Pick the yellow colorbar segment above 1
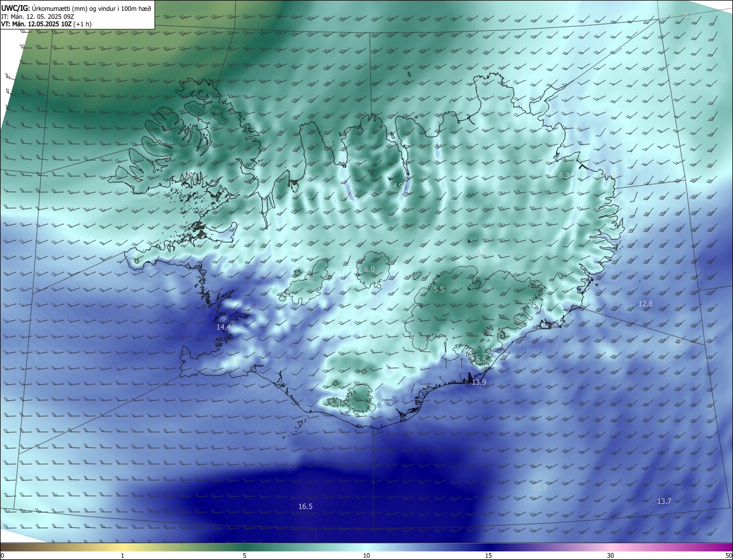The image size is (733, 560). pos(123,547)
